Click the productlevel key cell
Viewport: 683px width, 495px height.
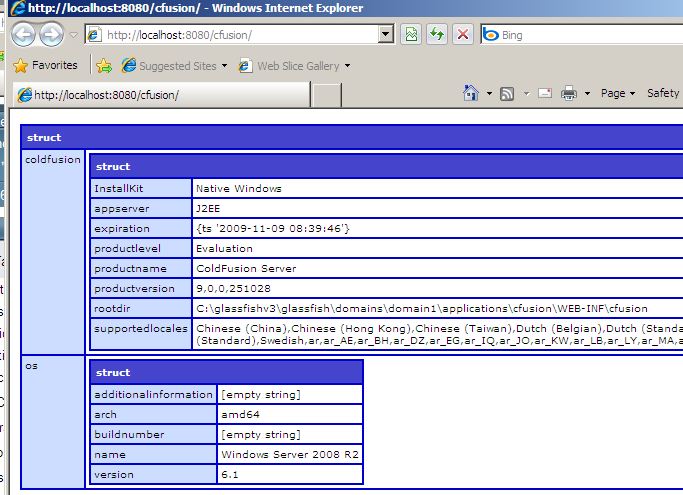[x=141, y=248]
